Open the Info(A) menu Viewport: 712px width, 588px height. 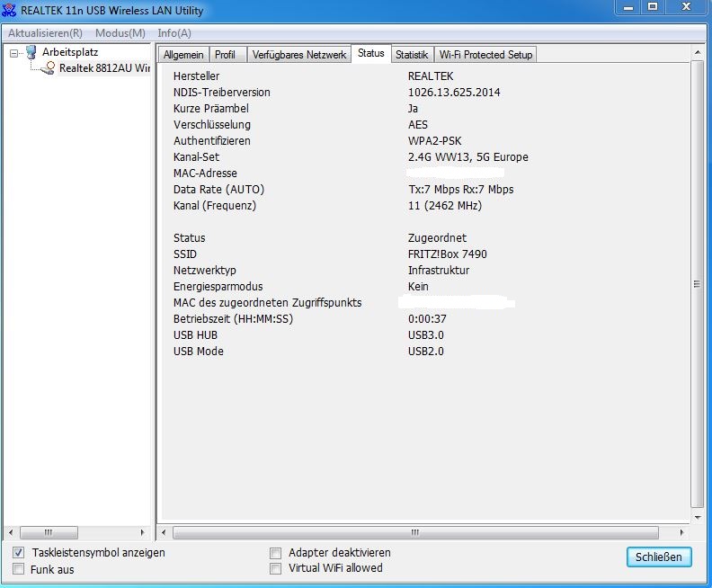(174, 33)
